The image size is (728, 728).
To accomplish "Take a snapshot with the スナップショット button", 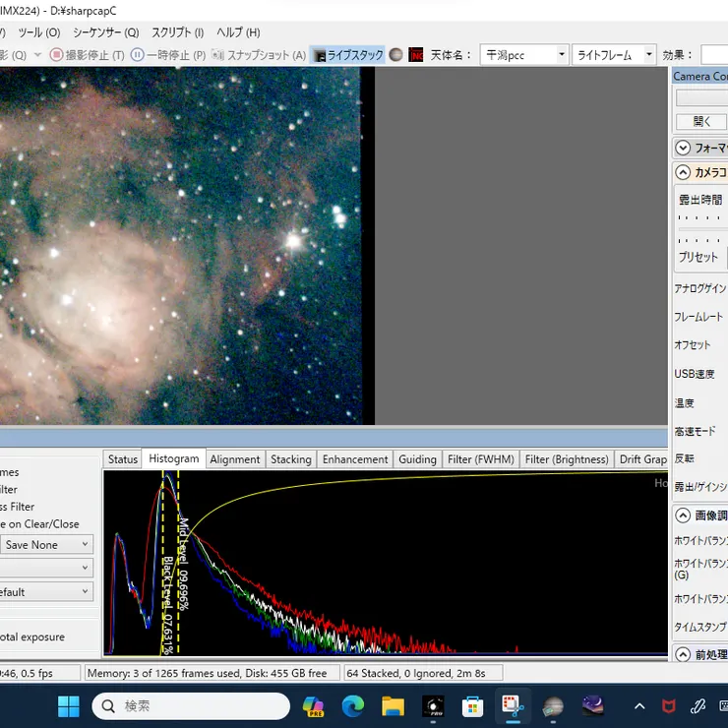I will click(259, 55).
